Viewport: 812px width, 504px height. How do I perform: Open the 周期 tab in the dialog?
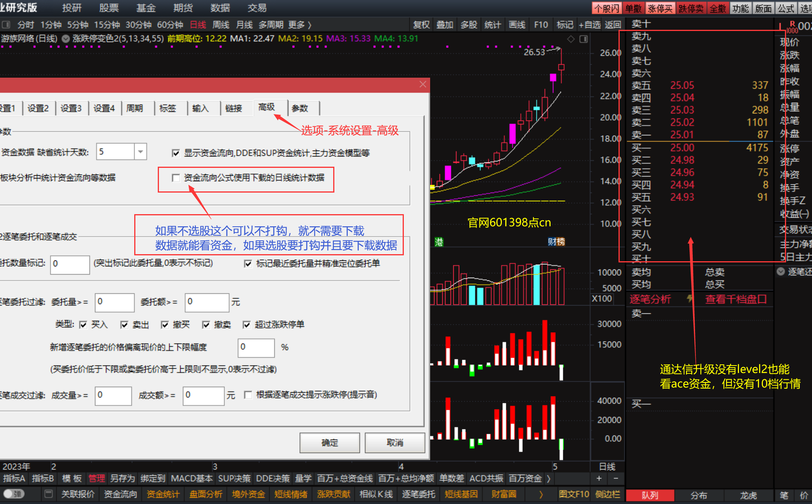click(x=135, y=108)
